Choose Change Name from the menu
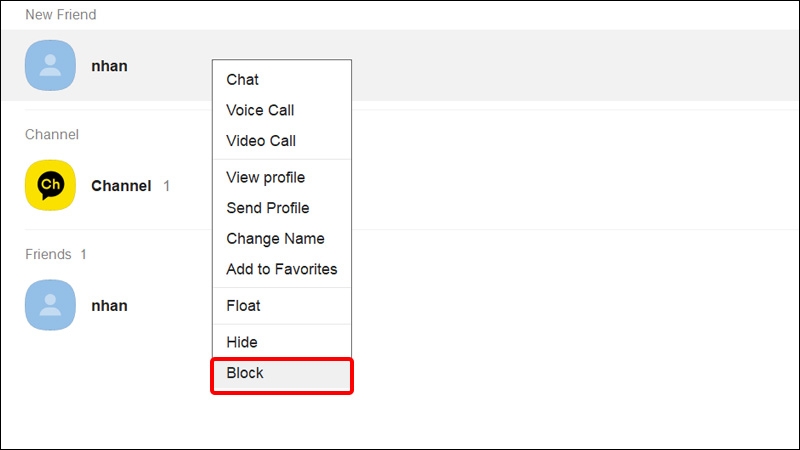The width and height of the screenshot is (800, 450). 275,239
